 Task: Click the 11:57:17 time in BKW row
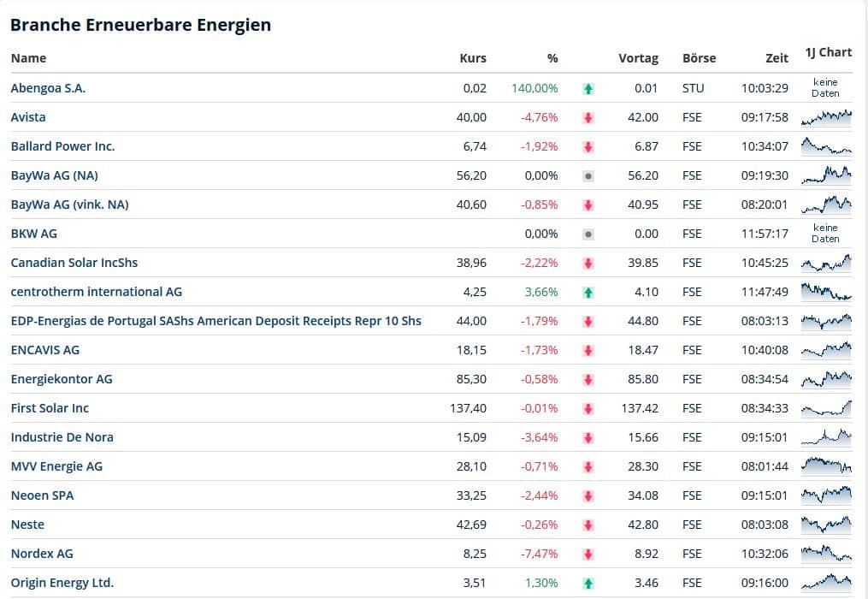coord(765,234)
